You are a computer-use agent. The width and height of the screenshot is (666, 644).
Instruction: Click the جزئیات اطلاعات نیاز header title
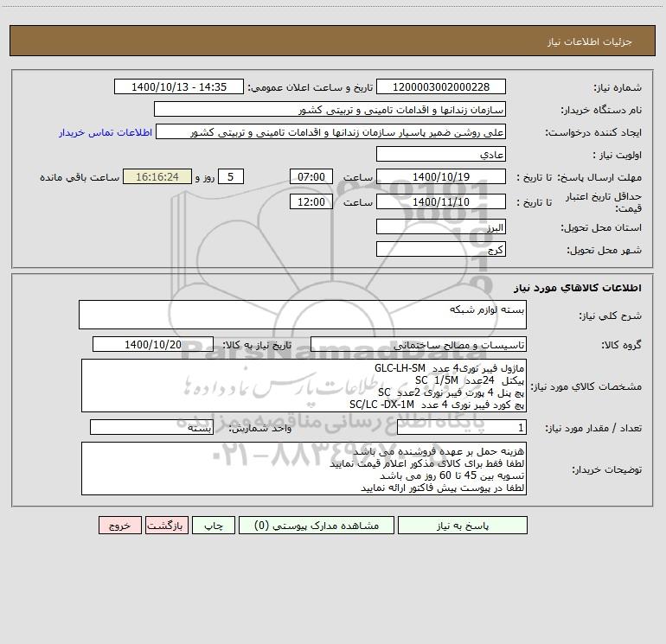tap(590, 41)
